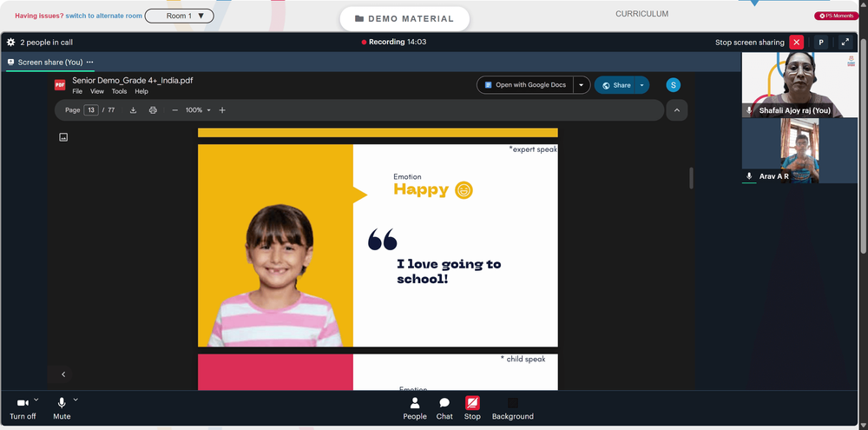The image size is (868, 430).
Task: Click the Senior Demo_Grade 4+_India.pdf title
Action: pyautogui.click(x=133, y=80)
